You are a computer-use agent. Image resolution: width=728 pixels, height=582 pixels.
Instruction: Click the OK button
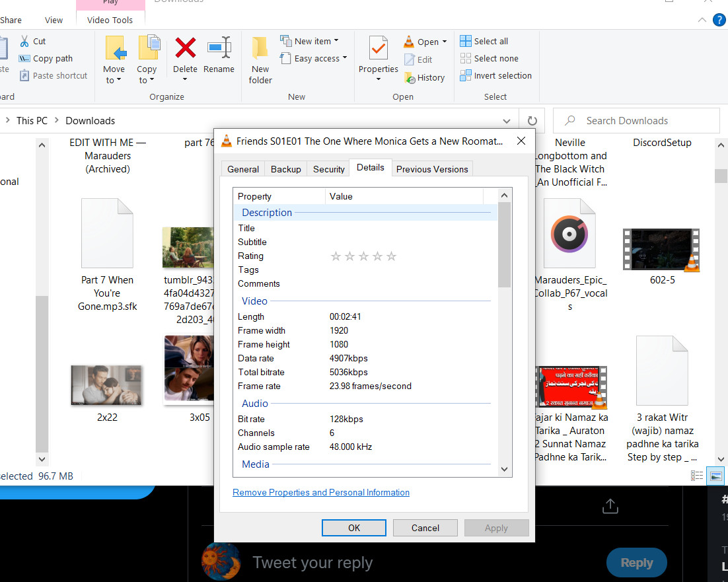pyautogui.click(x=354, y=528)
